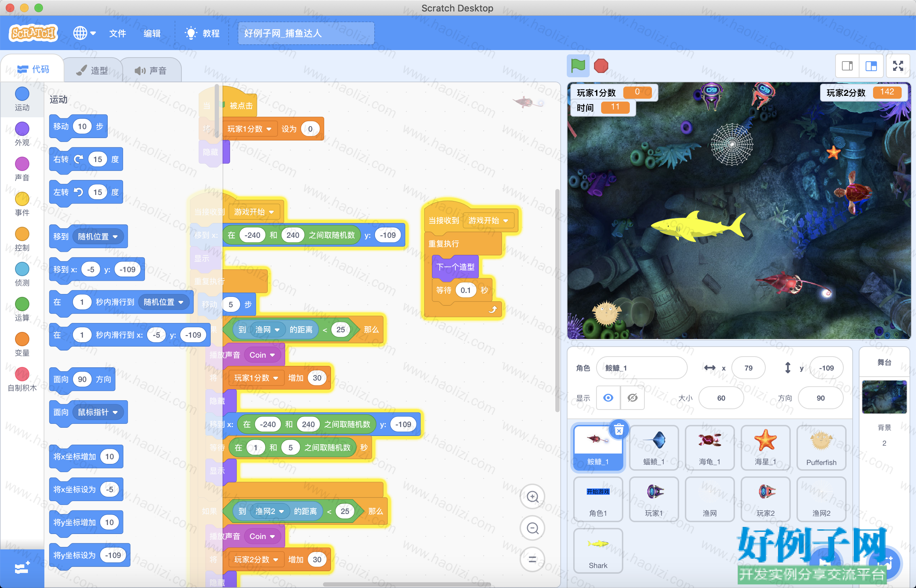Select the 控制 control category
Viewport: 916px width, 588px height.
pyautogui.click(x=22, y=240)
